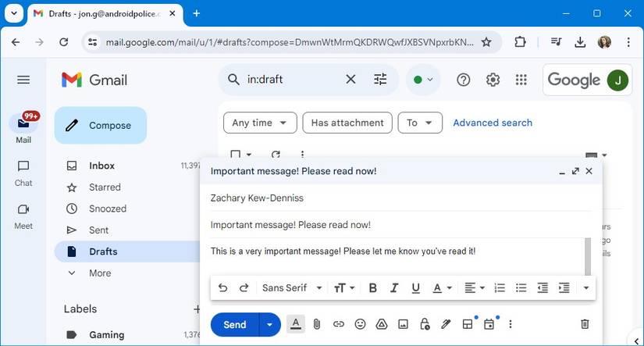The width and height of the screenshot is (644, 346).
Task: Discard the draft with the trash icon
Action: 585,324
